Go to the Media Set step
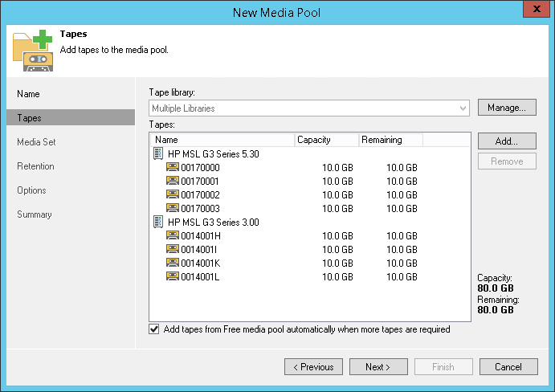The image size is (555, 392). click(x=36, y=142)
